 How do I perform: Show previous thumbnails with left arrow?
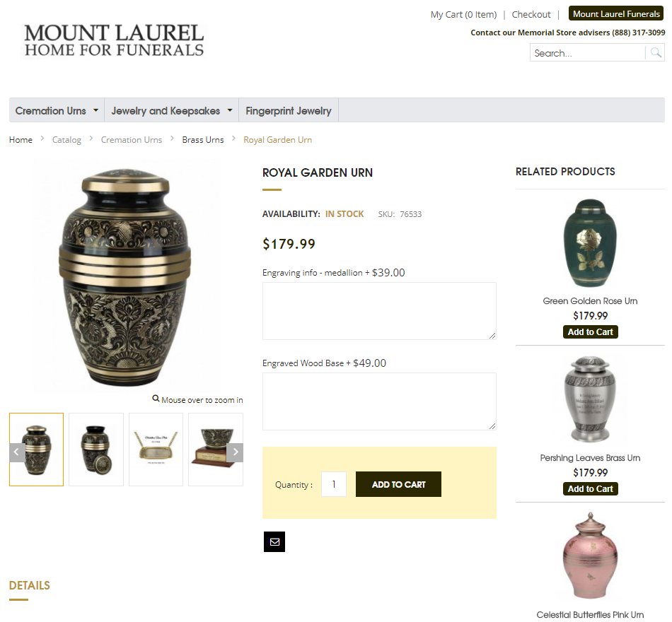click(17, 452)
